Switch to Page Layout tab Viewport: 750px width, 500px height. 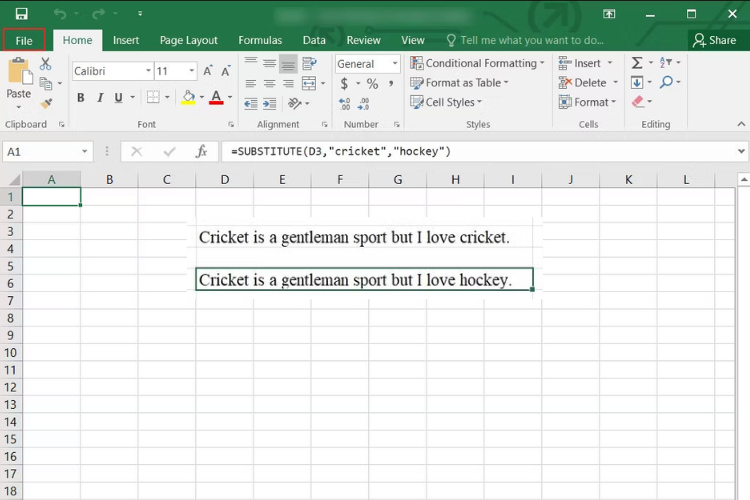pos(188,40)
